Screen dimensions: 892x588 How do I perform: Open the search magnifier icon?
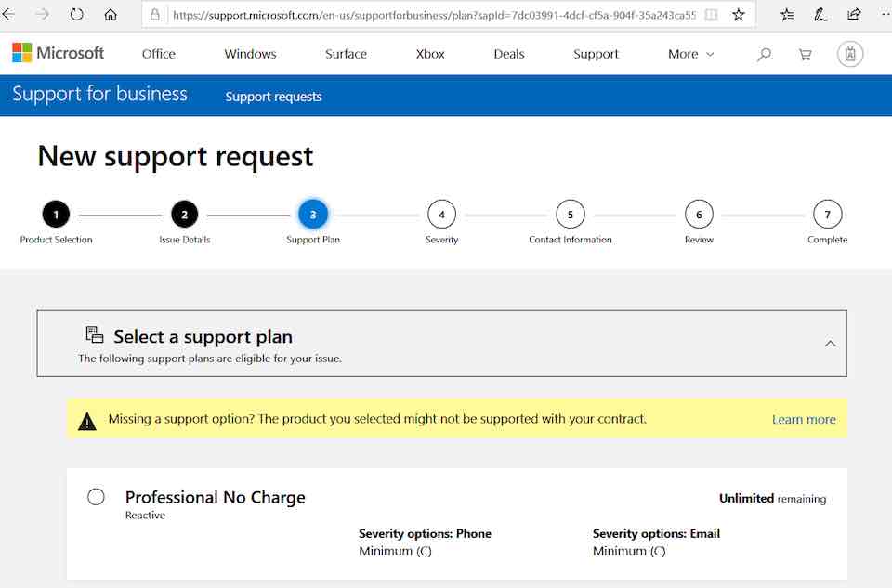[x=764, y=54]
